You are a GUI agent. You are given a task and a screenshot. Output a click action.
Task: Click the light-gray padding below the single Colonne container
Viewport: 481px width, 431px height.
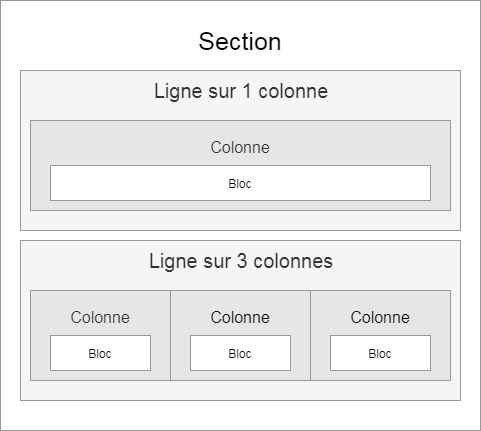(x=240, y=220)
